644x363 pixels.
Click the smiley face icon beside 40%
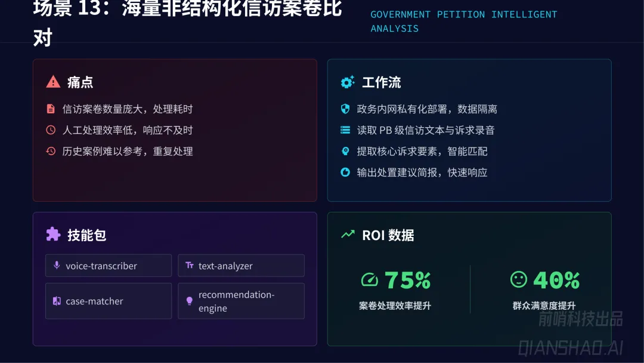[519, 279]
